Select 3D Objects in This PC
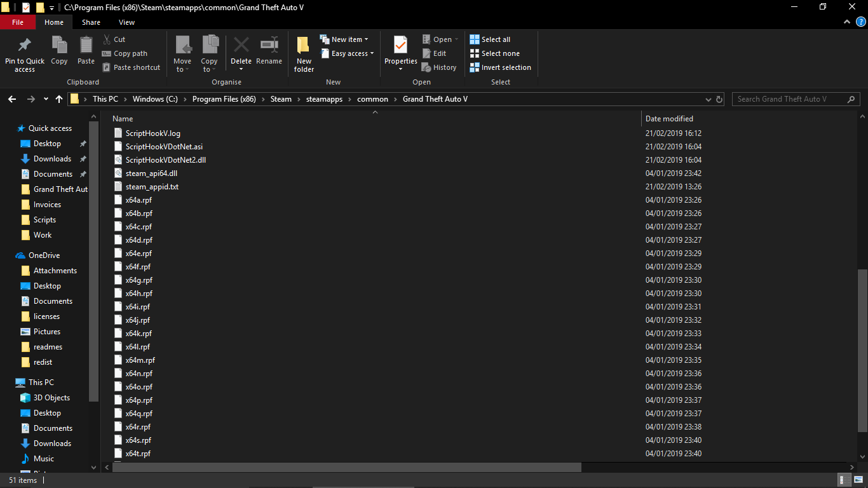868x488 pixels. click(x=51, y=398)
